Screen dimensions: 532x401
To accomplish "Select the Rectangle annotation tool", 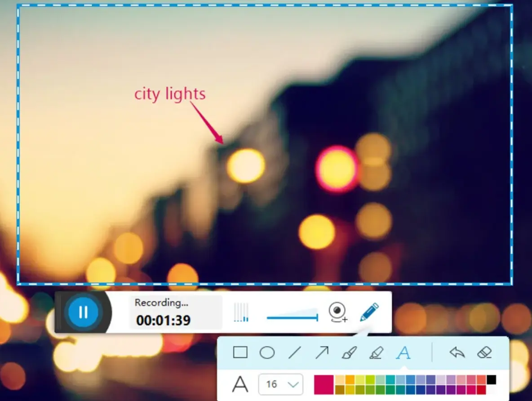I will tap(240, 352).
